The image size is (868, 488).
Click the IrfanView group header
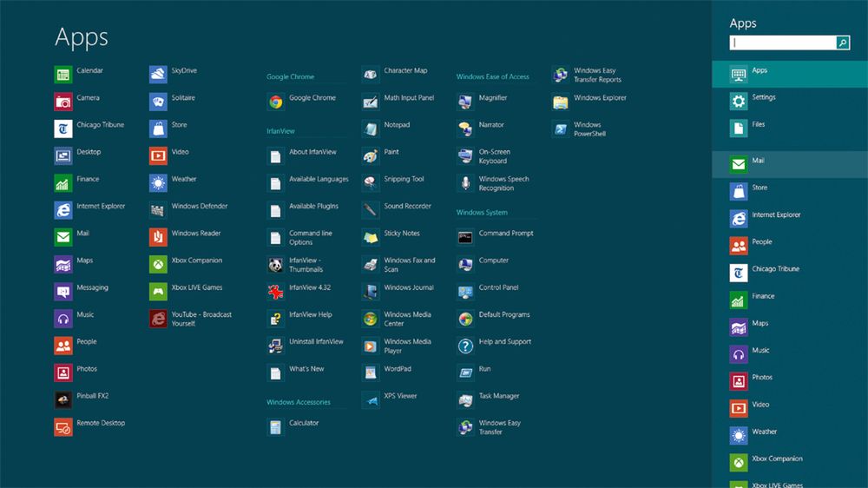coord(280,131)
